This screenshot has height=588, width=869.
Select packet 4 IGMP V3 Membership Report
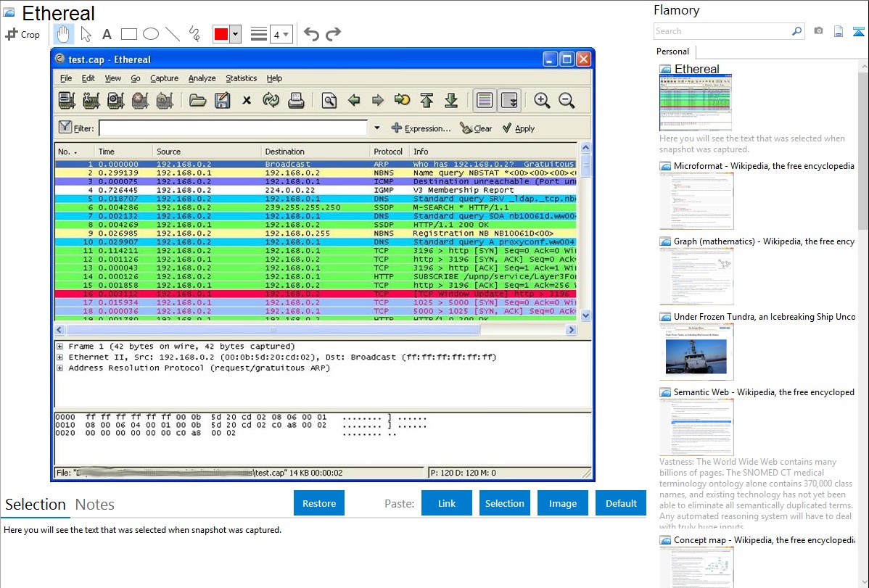(x=316, y=190)
